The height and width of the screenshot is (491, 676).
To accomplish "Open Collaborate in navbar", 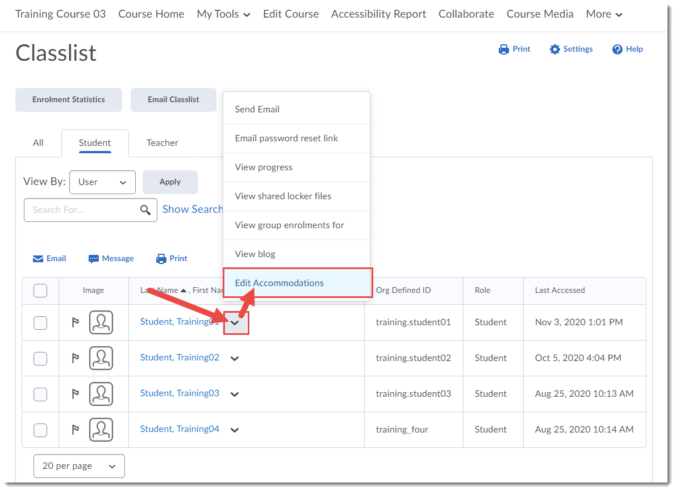I will 466,14.
